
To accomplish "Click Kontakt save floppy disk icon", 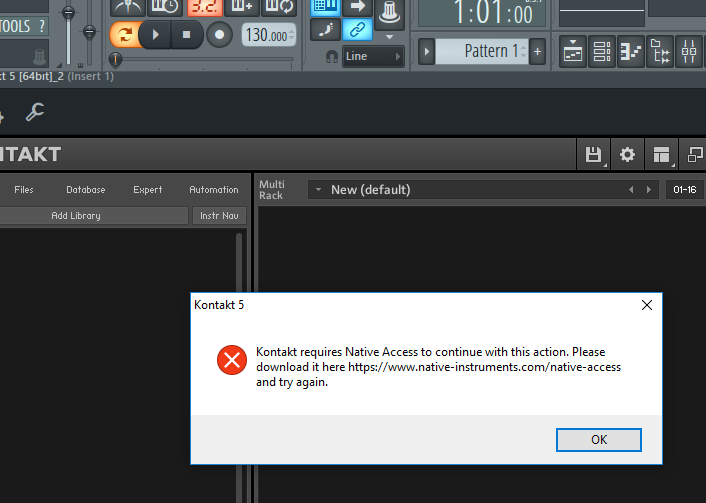I will tap(593, 154).
